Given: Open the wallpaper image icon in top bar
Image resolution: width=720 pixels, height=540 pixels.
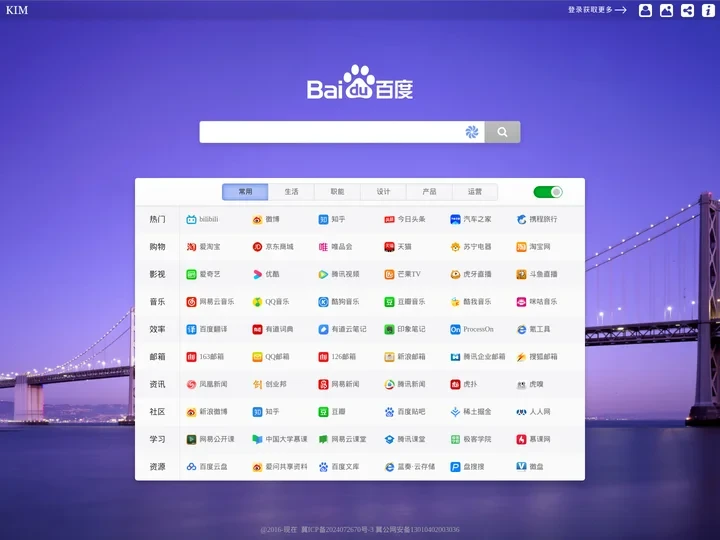Looking at the screenshot, I should [666, 10].
